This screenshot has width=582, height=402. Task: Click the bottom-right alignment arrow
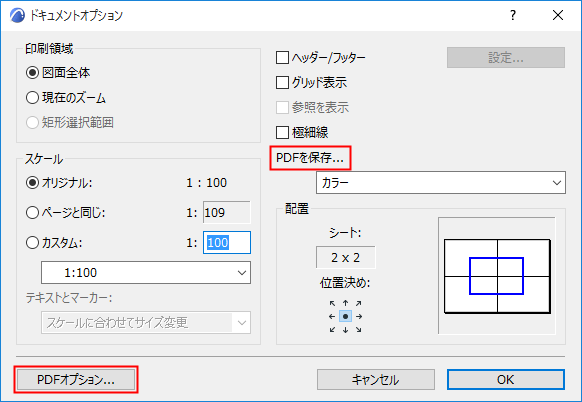click(x=359, y=330)
